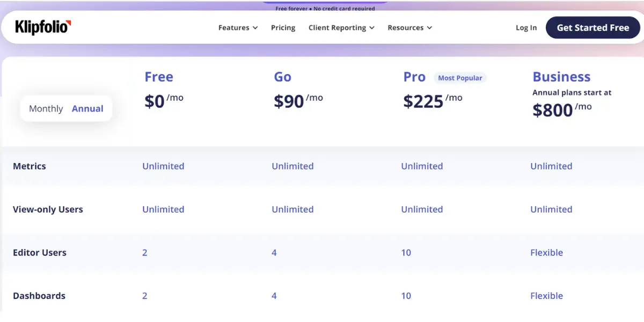644x322 pixels.
Task: Switch billing to Monthly
Action: point(46,108)
